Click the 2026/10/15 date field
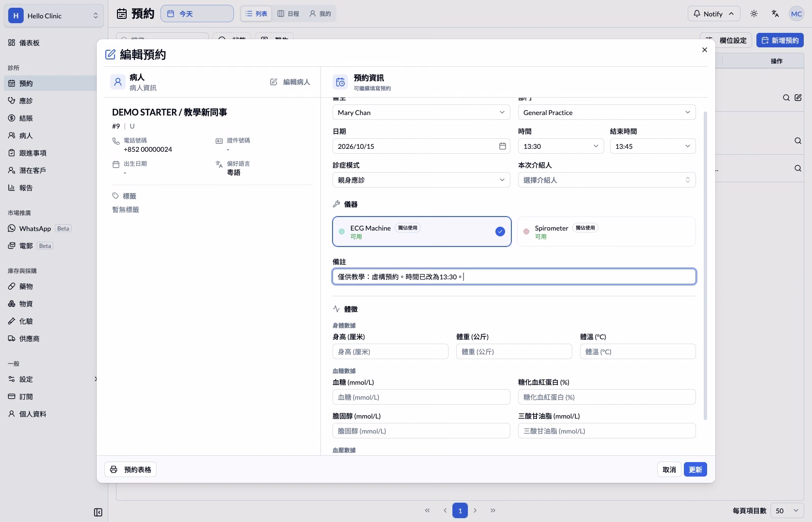 click(421, 146)
